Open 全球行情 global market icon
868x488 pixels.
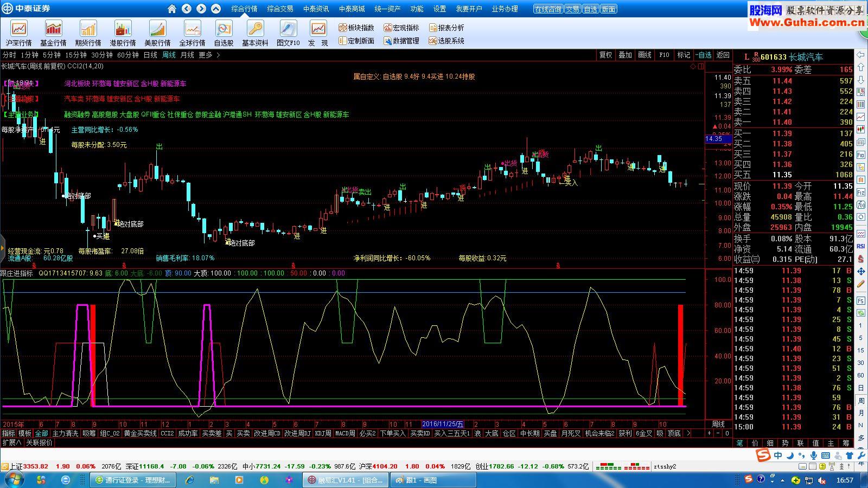192,34
